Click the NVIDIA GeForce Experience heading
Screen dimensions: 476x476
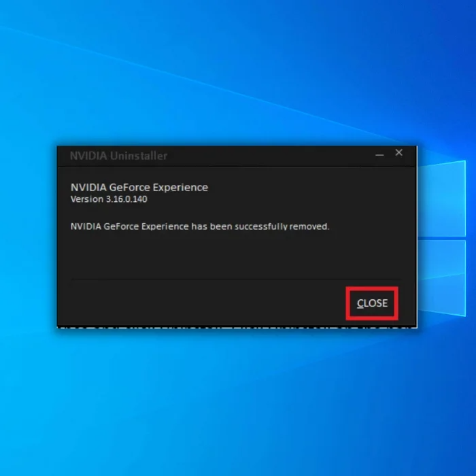[139, 187]
